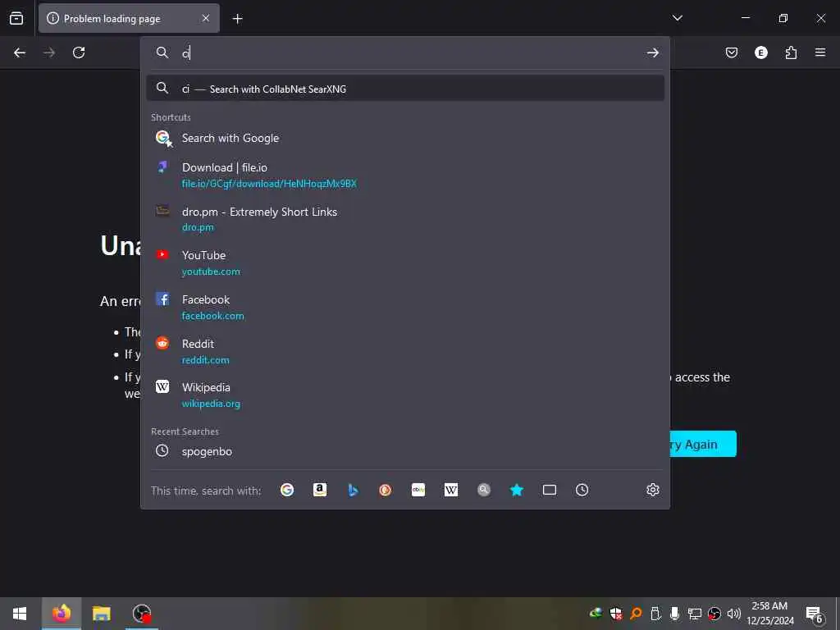Click the youtube.com URL text
Image resolution: width=840 pixels, height=630 pixels.
(211, 272)
